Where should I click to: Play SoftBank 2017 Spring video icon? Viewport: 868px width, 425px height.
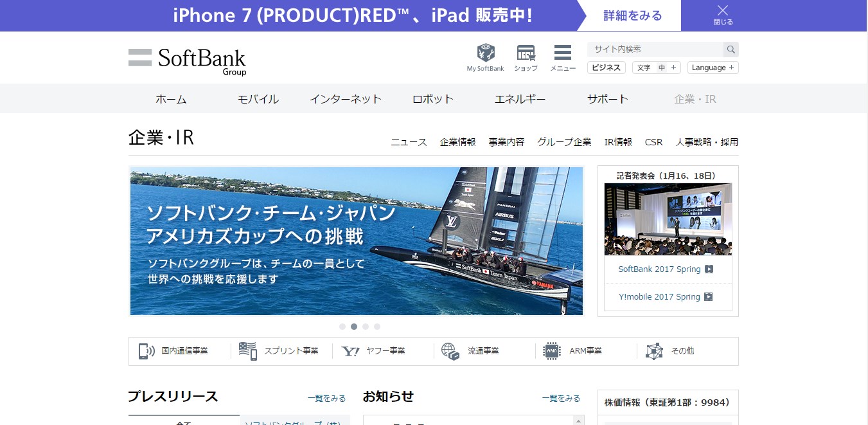(x=709, y=269)
